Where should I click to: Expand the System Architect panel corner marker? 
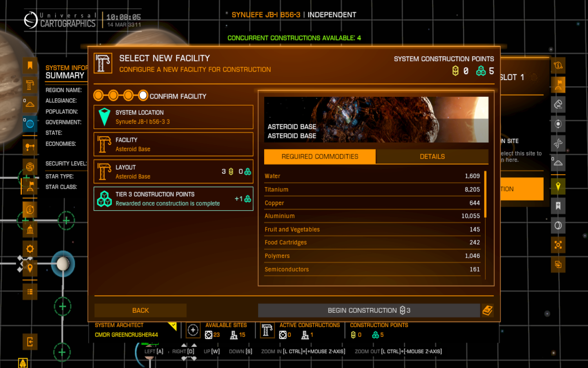pos(173,326)
